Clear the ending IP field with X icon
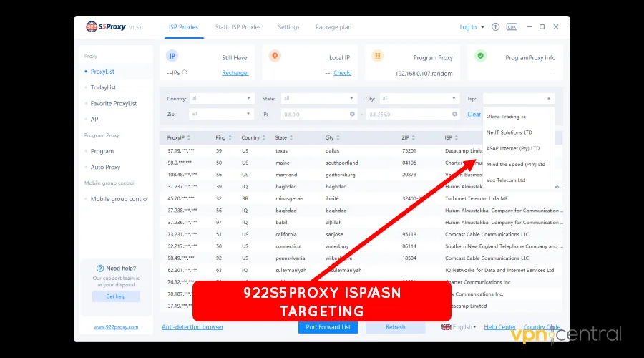This screenshot has height=358, width=644. 454,114
